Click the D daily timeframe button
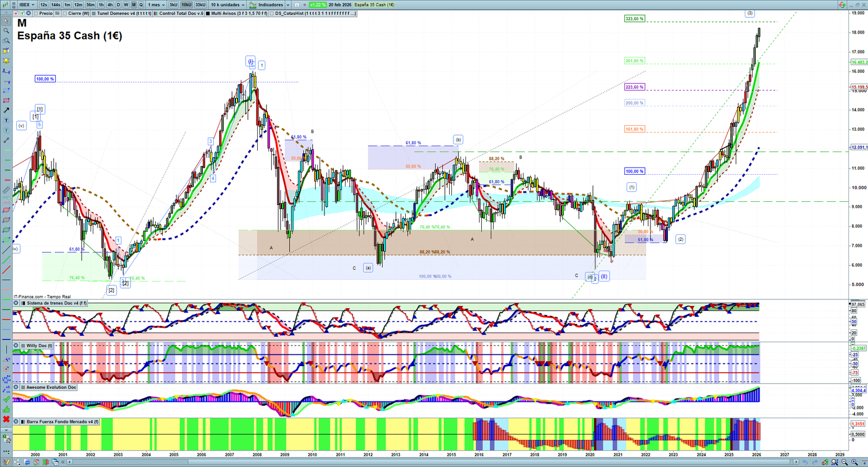Screen dimensions: 868x467 coord(118,5)
